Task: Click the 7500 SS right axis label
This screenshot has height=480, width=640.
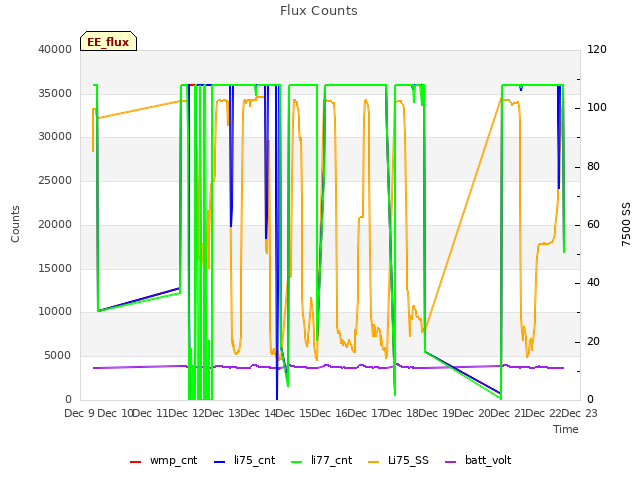Action: (x=626, y=224)
